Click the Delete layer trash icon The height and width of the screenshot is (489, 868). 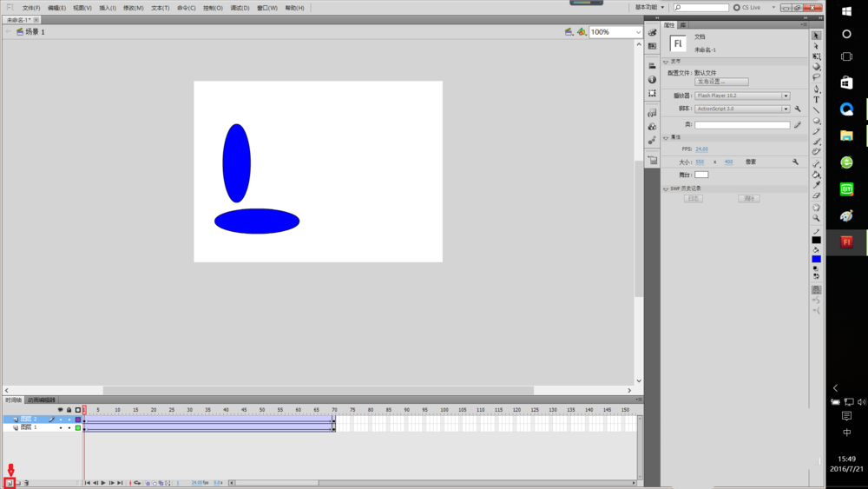click(x=27, y=483)
